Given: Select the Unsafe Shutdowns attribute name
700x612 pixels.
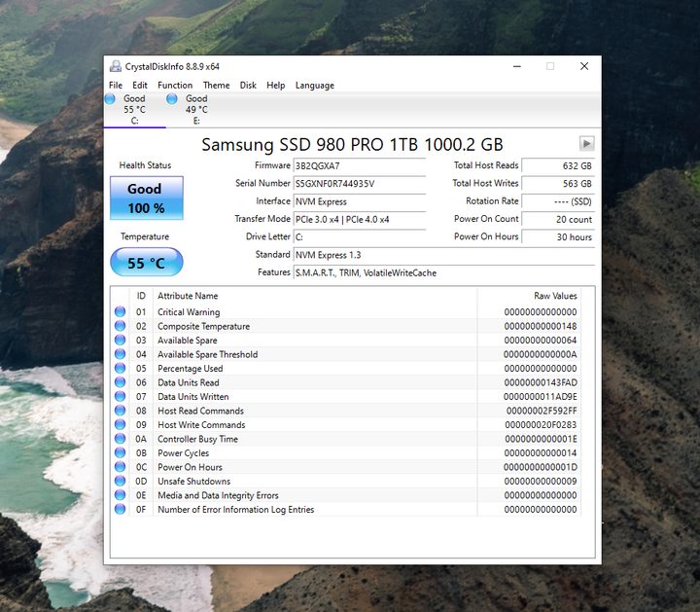Looking at the screenshot, I should click(x=194, y=481).
